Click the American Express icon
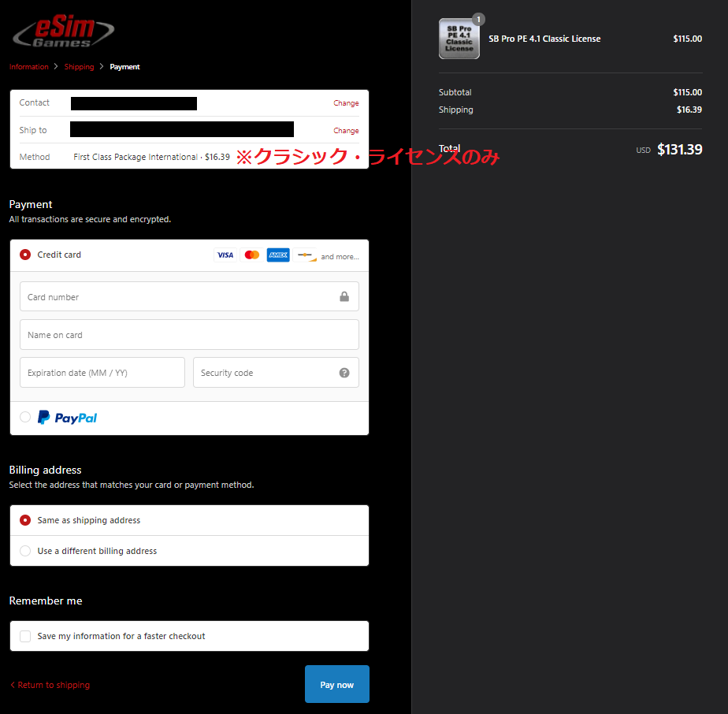Viewport: 728px width, 714px height. point(278,255)
